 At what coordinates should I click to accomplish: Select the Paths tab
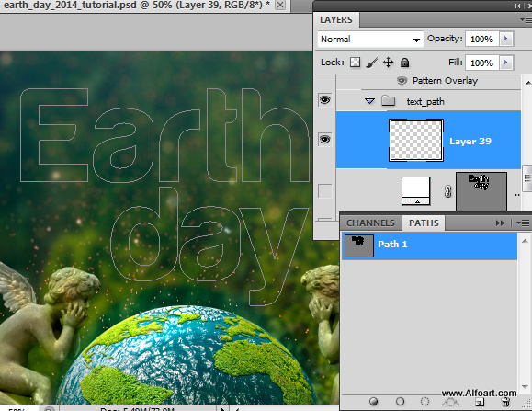424,223
